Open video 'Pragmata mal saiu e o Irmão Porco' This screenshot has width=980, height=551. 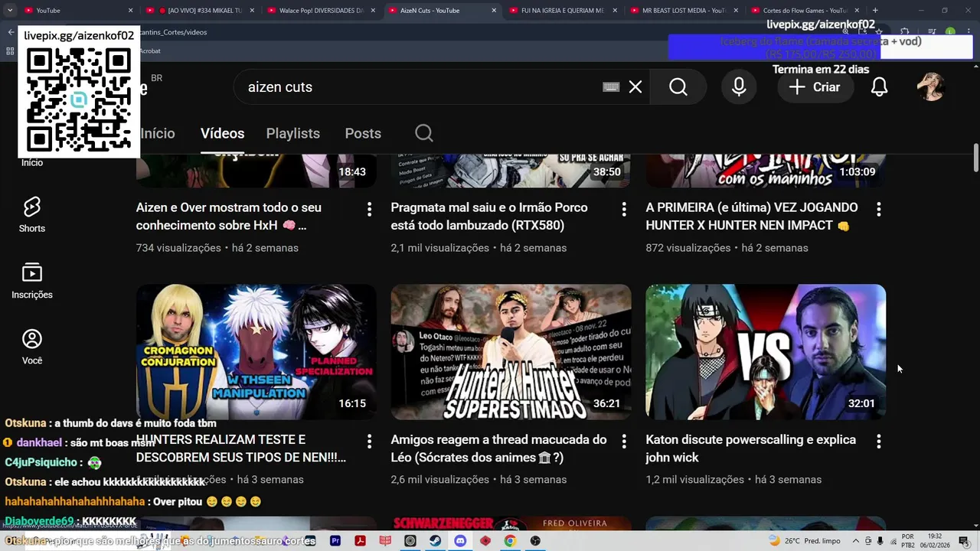489,217
